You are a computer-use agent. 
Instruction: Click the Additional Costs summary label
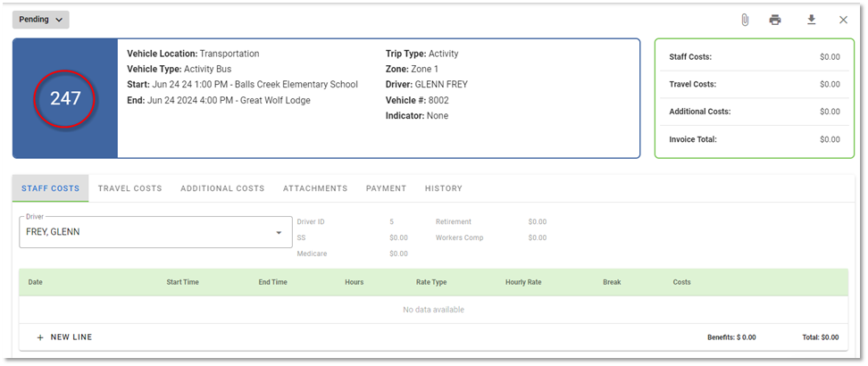point(700,112)
